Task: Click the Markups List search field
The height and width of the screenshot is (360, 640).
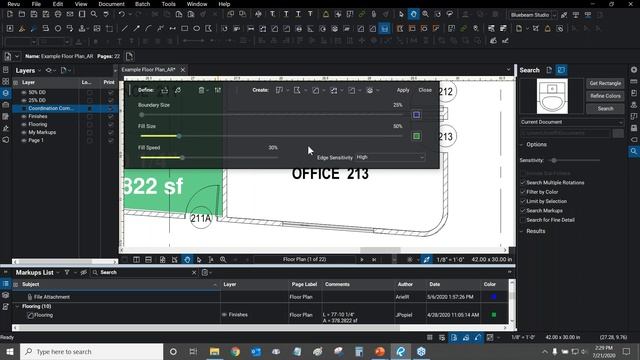Action: coord(145,272)
